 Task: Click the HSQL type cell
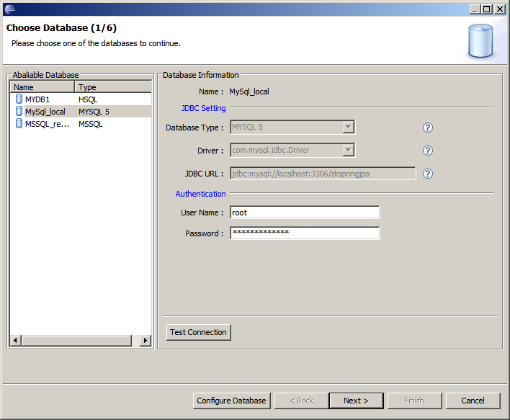pos(88,99)
